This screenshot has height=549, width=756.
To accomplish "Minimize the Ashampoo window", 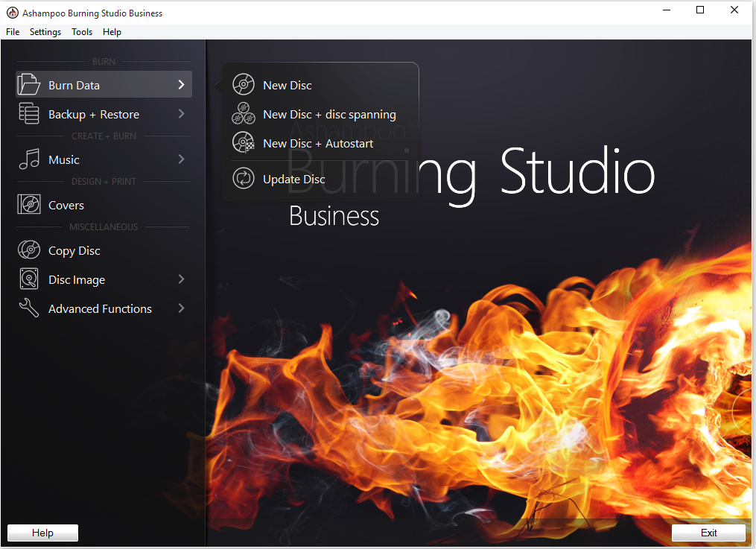I will coord(667,10).
